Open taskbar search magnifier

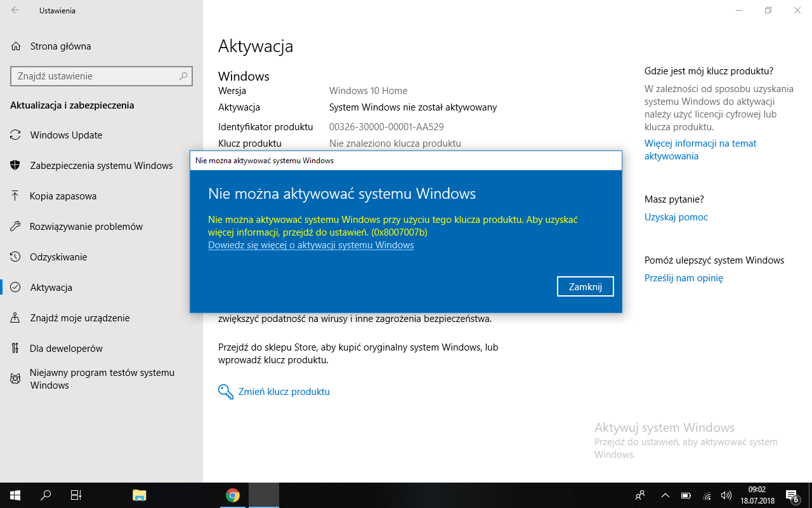[46, 495]
